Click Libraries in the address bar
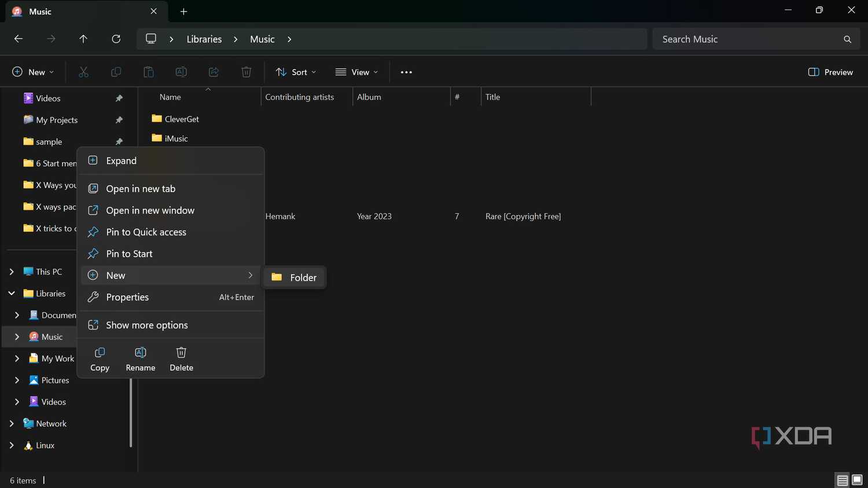Screen dimensions: 868x488 [204, 39]
